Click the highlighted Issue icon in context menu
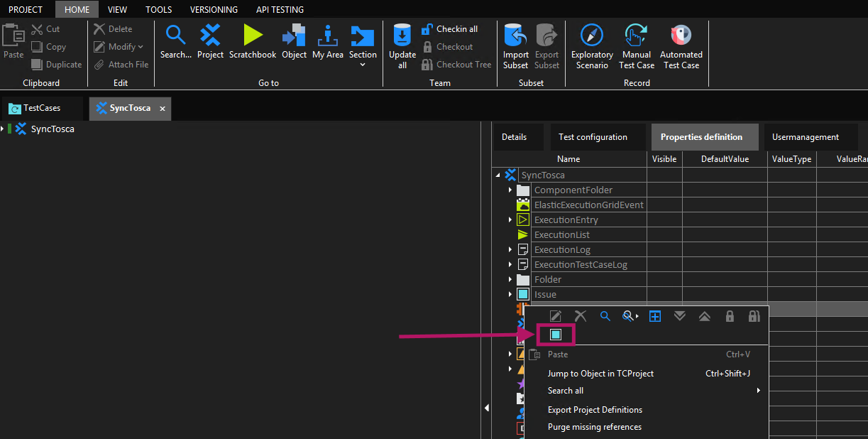Screen dimensions: 868x439 coord(556,334)
